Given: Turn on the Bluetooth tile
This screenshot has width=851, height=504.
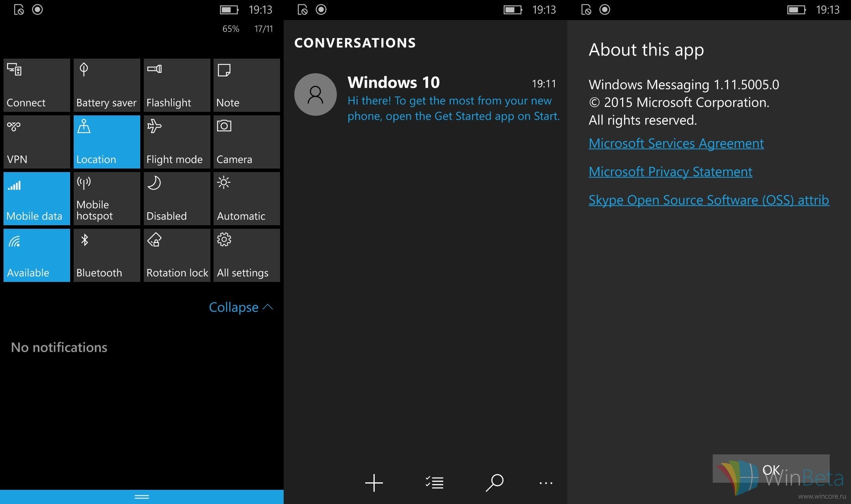Looking at the screenshot, I should click(107, 256).
